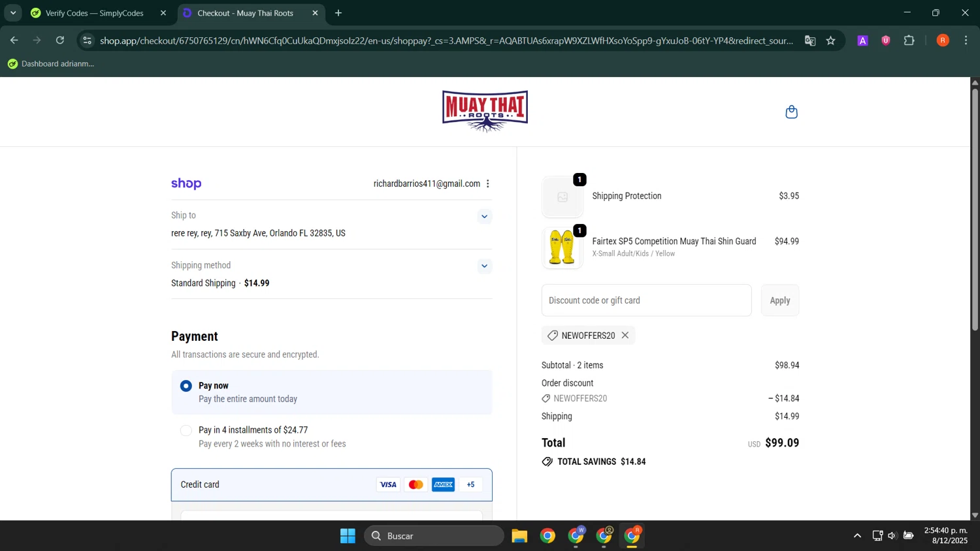This screenshot has height=551, width=980.
Task: Click the Mastercard icon
Action: click(x=416, y=484)
